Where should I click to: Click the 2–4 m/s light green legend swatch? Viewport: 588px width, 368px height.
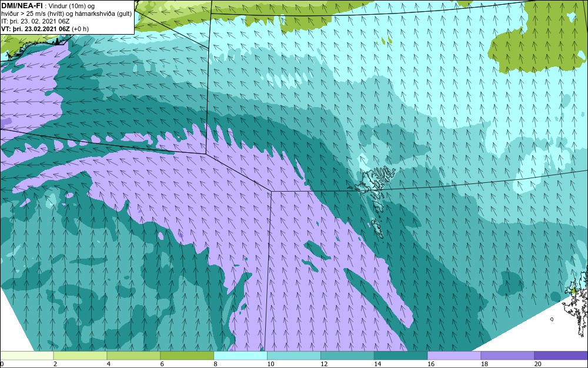click(80, 355)
